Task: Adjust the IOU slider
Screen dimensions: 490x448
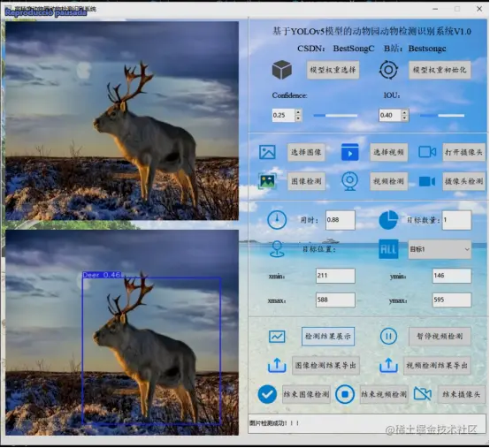Action: 442,116
